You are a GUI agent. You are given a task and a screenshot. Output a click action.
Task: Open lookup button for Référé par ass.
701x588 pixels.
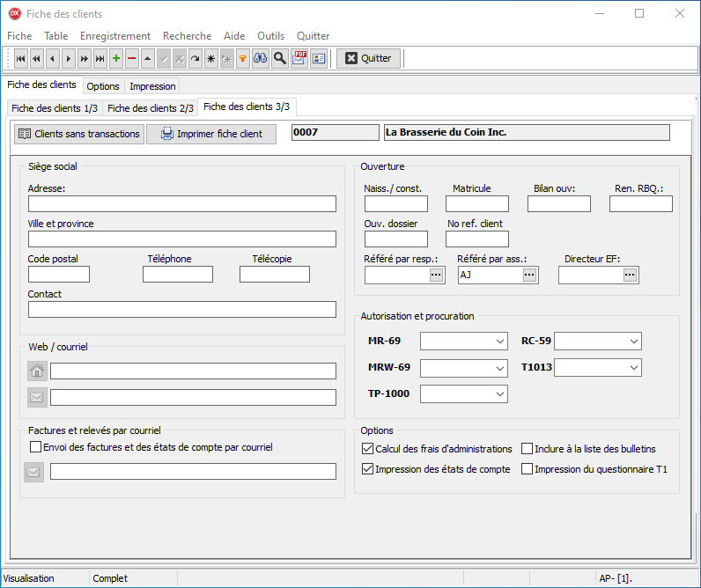click(x=529, y=275)
